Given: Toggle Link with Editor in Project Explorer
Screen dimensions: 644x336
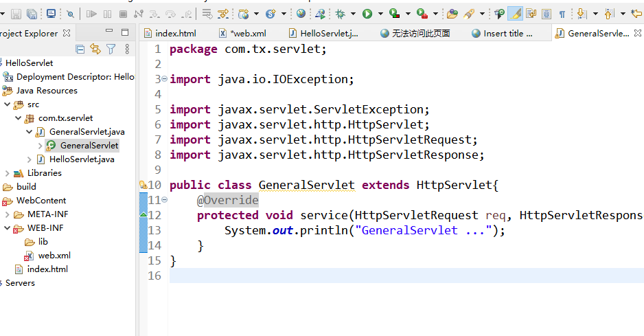Looking at the screenshot, I should 95,49.
